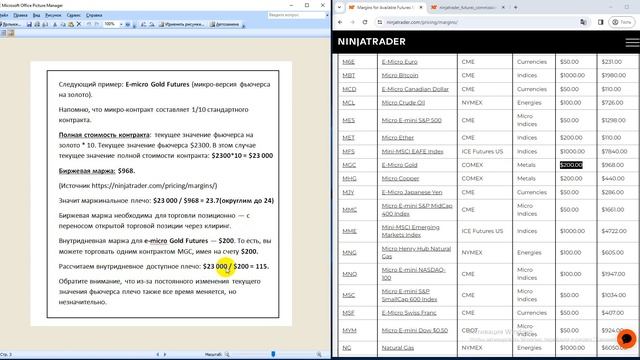
Task: Click Save icon in Picture Manager toolbar
Action: (x=29, y=24)
